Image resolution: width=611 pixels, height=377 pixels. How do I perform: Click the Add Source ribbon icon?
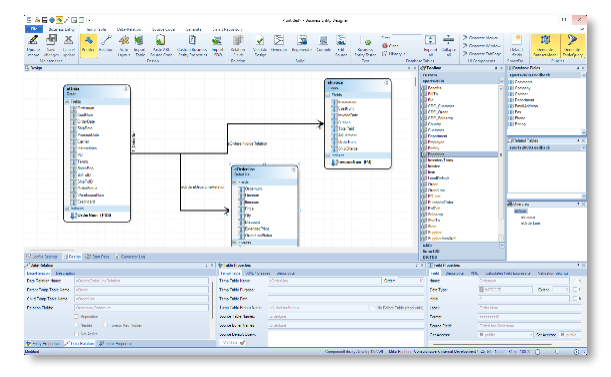341,40
